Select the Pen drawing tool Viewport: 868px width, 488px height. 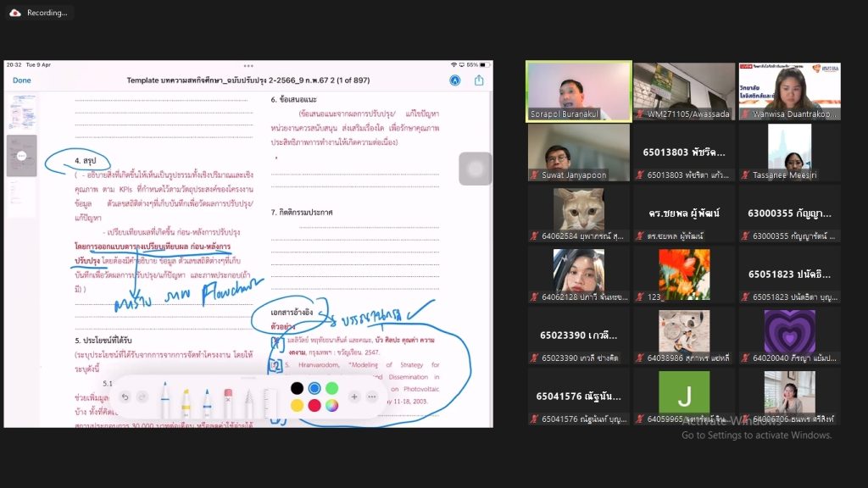coord(165,400)
